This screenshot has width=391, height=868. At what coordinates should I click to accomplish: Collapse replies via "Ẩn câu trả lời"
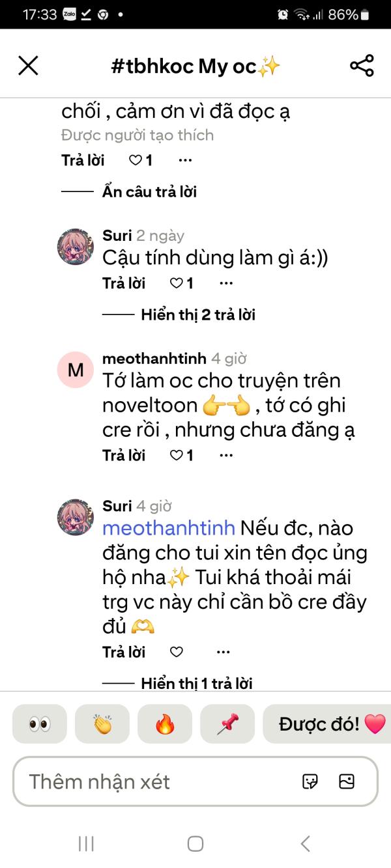(x=149, y=191)
